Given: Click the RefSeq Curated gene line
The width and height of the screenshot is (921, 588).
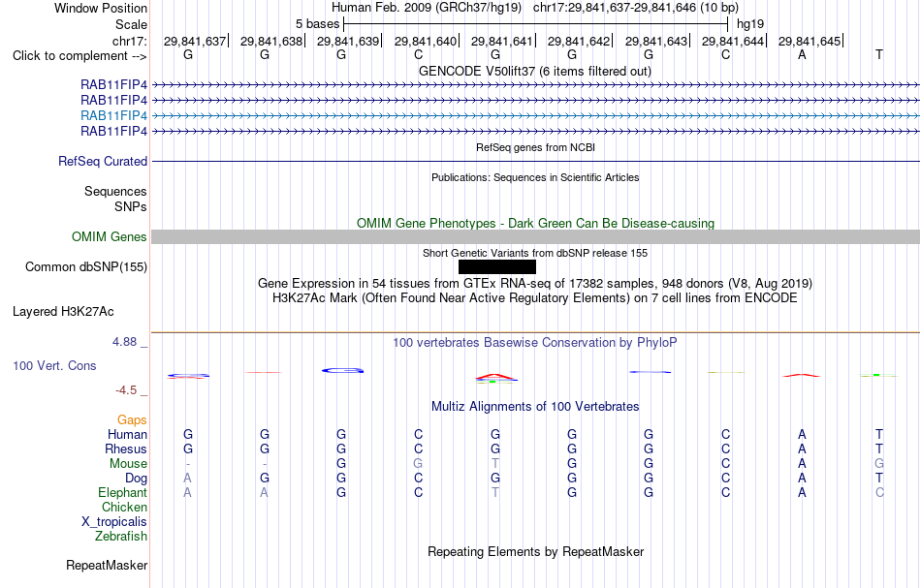Looking at the screenshot, I should click(536, 162).
